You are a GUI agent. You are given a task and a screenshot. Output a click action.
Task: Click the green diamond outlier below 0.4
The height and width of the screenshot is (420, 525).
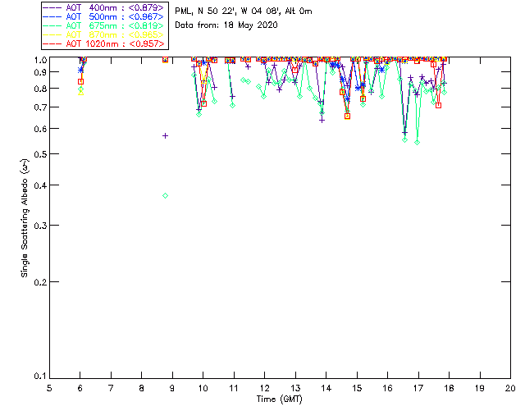coord(165,195)
